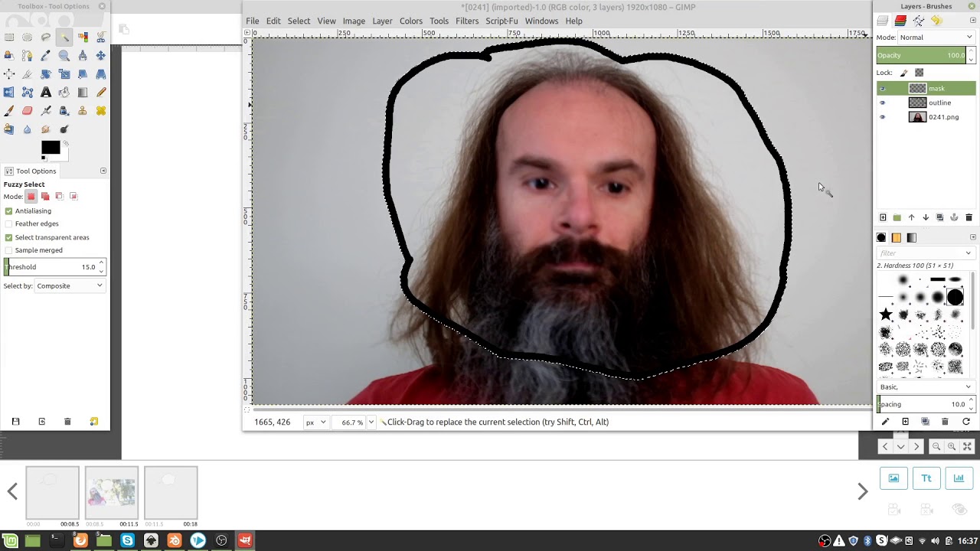Screen dimensions: 980x551
Task: Select the Fuzzy Select magic wand tool
Action: point(64,37)
